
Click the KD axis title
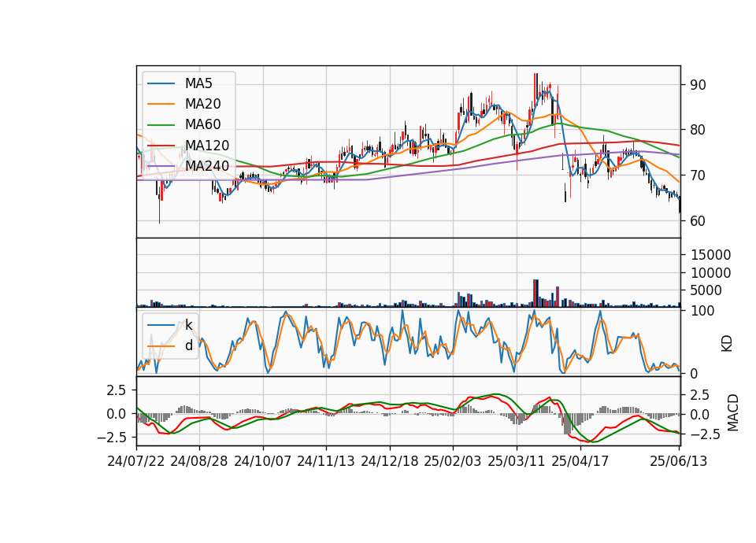(727, 343)
